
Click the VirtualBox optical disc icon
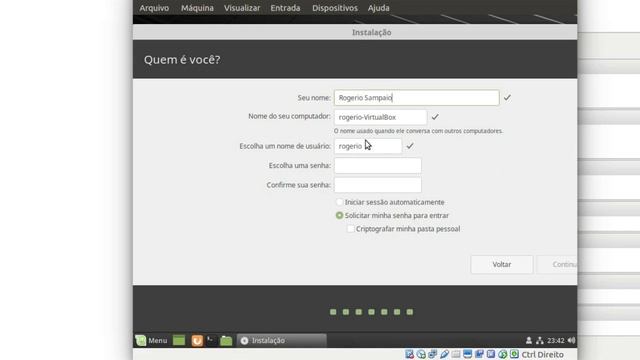click(421, 354)
